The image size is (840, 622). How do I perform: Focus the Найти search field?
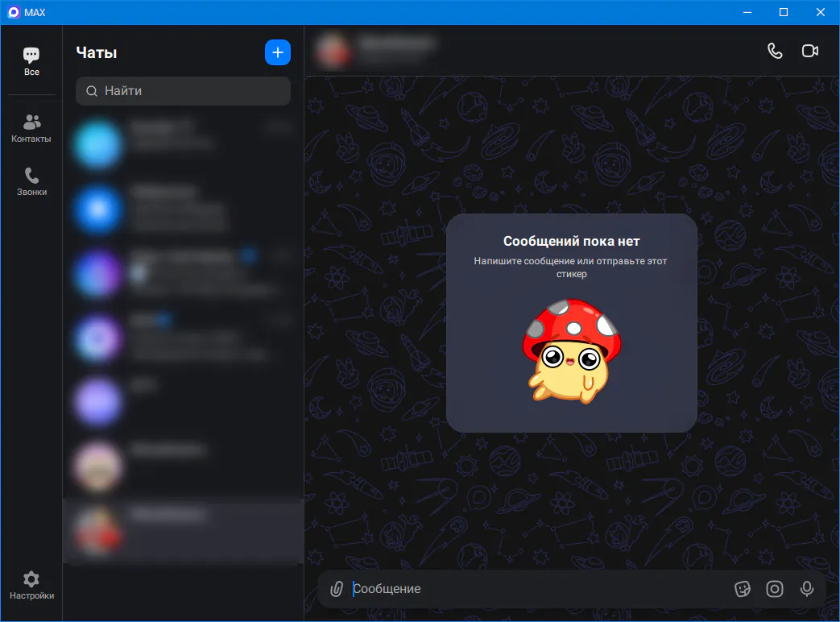(183, 91)
